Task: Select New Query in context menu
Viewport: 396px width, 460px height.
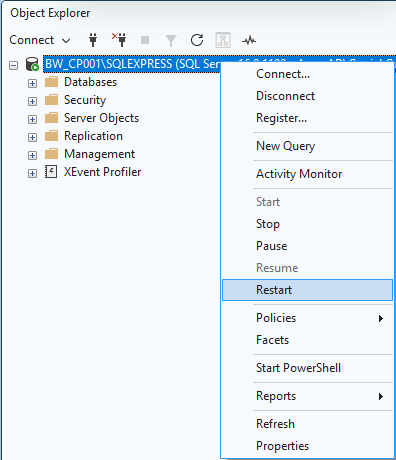Action: (x=307, y=146)
